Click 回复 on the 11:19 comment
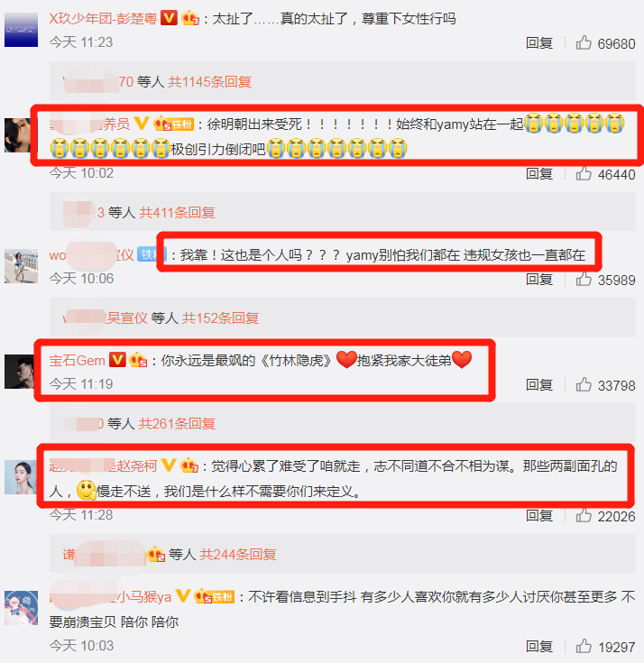The height and width of the screenshot is (663, 644). pyautogui.click(x=539, y=385)
